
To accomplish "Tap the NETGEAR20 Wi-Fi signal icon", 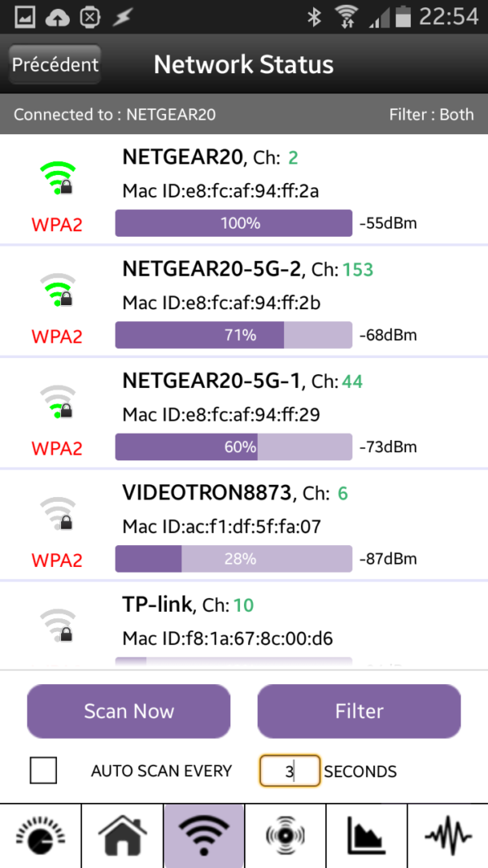I will click(58, 178).
